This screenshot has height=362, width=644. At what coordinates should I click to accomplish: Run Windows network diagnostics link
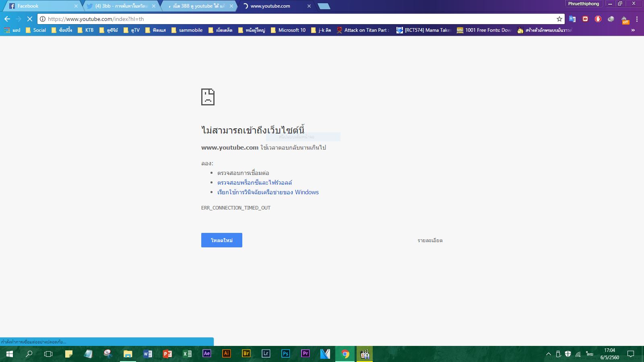268,192
